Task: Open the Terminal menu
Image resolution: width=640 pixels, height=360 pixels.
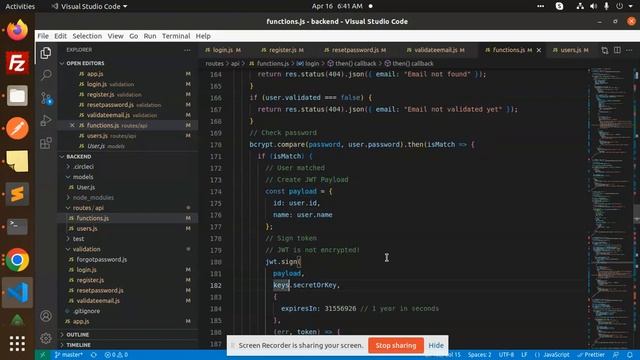Action: [x=176, y=36]
